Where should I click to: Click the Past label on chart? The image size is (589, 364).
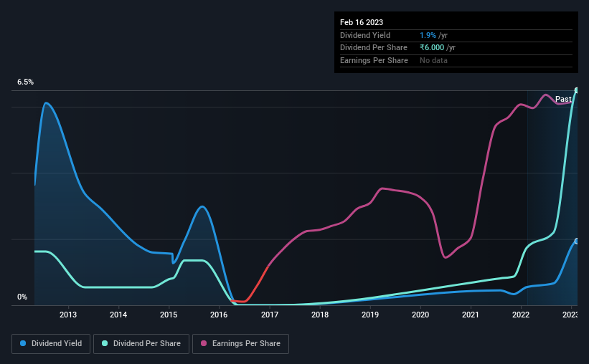click(563, 99)
